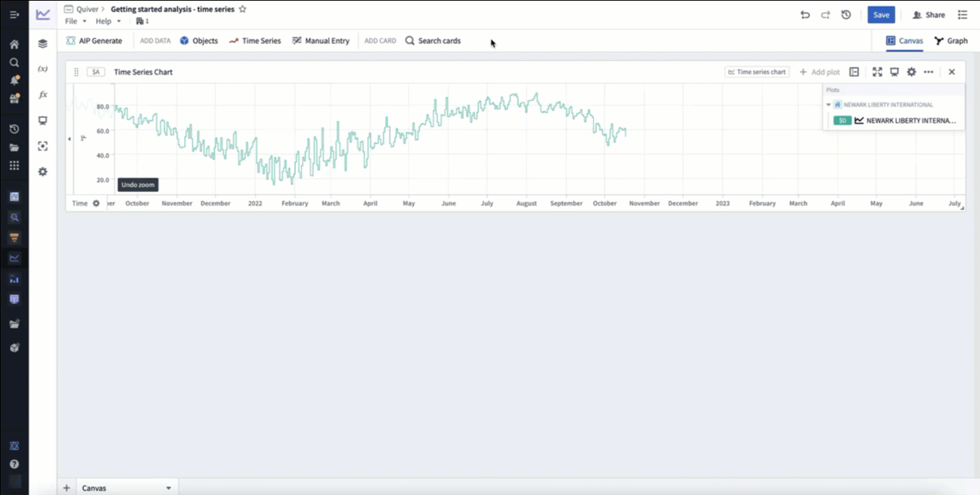This screenshot has height=495, width=980.
Task: Click the Save button
Action: tap(881, 15)
